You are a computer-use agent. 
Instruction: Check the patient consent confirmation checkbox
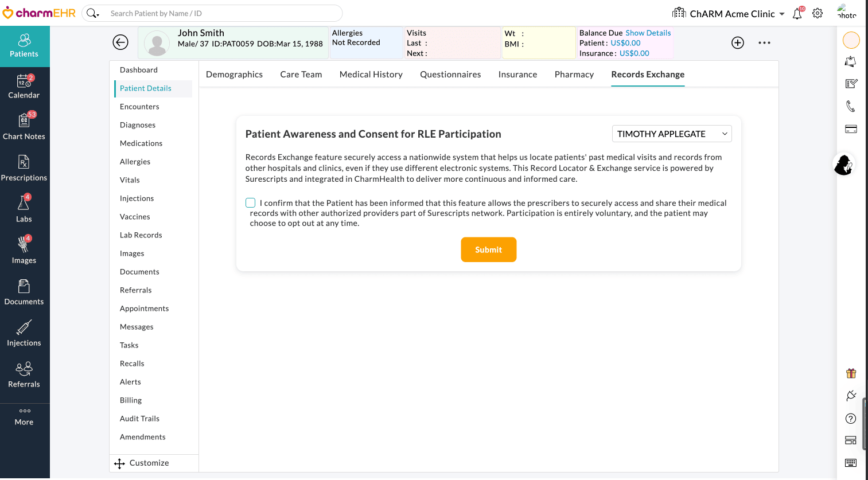point(251,203)
